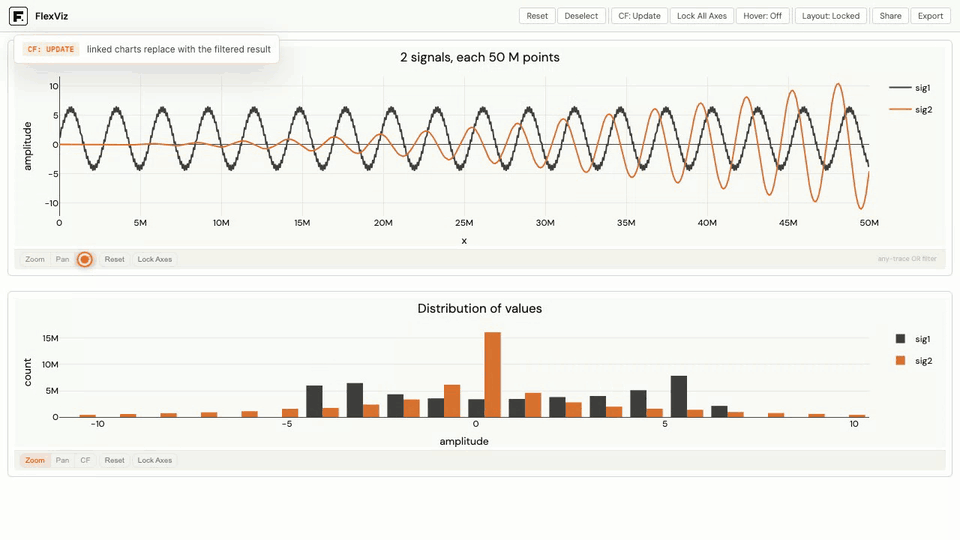Toggle sig2 in the distribution chart legend
The width and height of the screenshot is (960, 540).
(x=912, y=361)
